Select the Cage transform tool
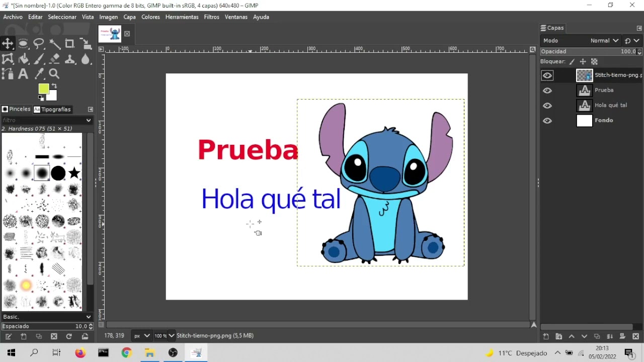Screen dimensions: 644x362 coord(8,59)
